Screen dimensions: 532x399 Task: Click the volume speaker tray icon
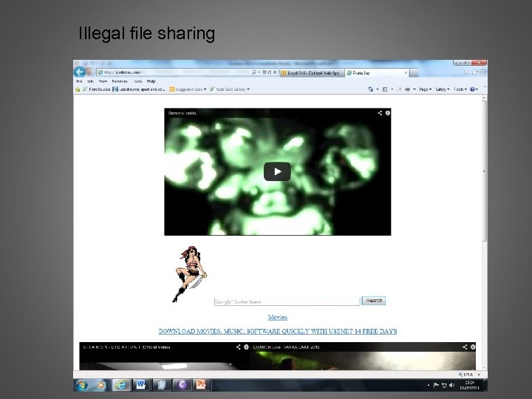point(451,385)
